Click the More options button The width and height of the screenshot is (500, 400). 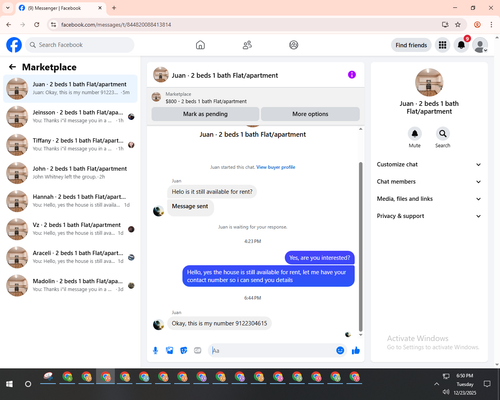(x=310, y=114)
